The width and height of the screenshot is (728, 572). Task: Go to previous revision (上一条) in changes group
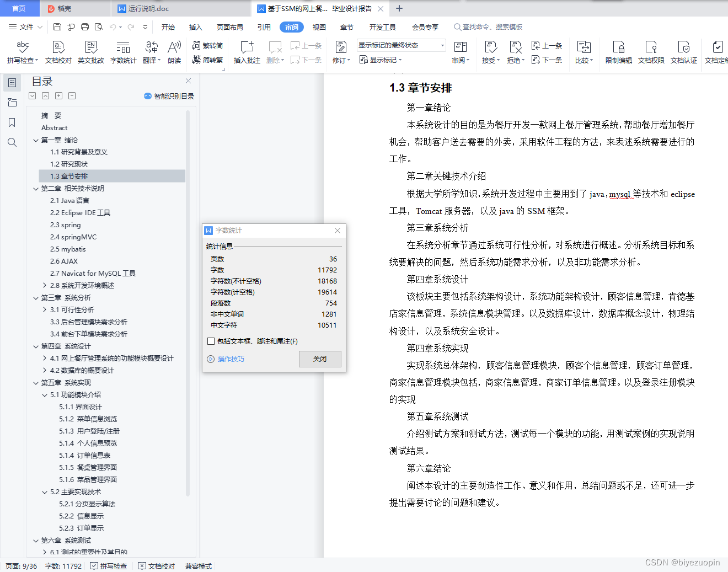click(547, 46)
